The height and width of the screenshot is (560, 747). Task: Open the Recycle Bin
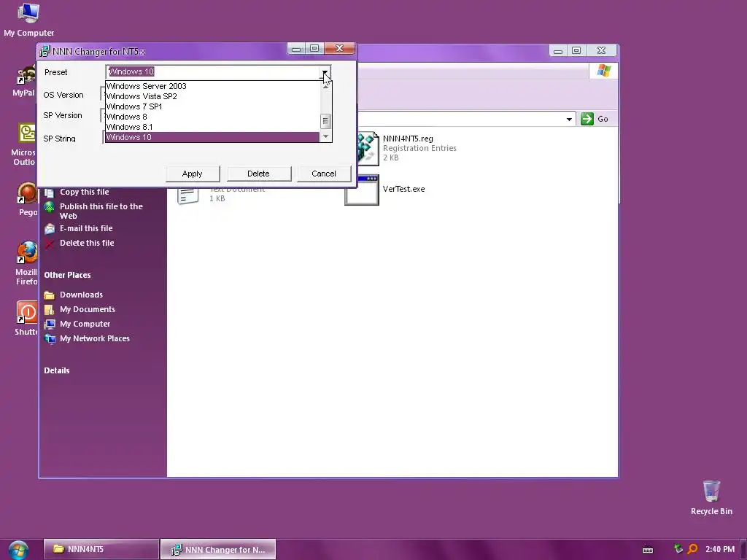click(x=711, y=497)
